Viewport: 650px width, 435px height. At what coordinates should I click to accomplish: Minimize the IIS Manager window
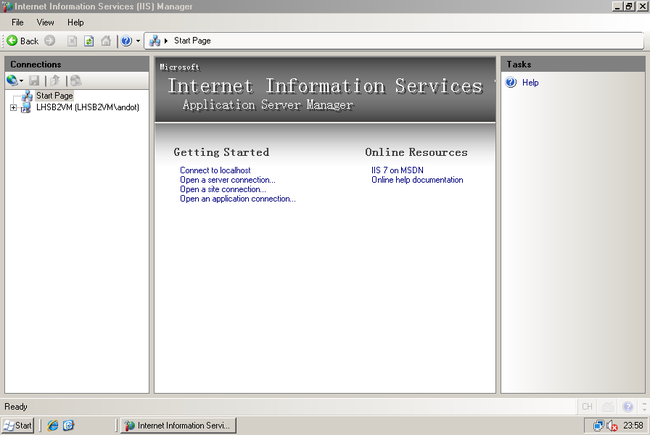pos(618,6)
